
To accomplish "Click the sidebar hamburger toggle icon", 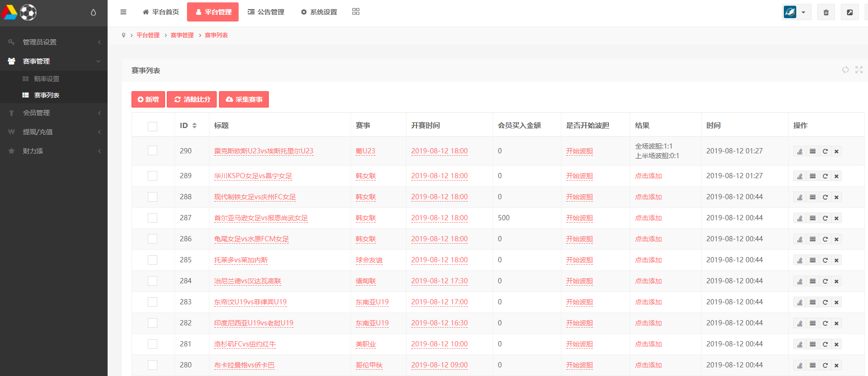I will [x=123, y=12].
